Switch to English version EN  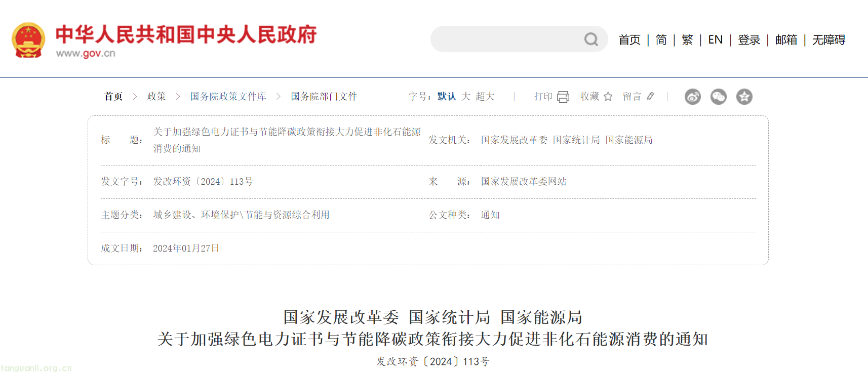[x=715, y=39]
